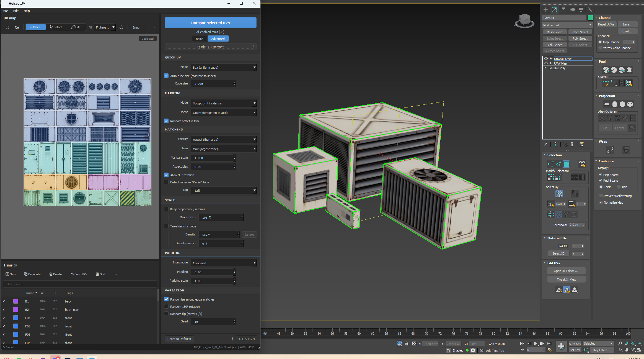Click the New trim button
The width and height of the screenshot is (644, 359).
(x=11, y=274)
